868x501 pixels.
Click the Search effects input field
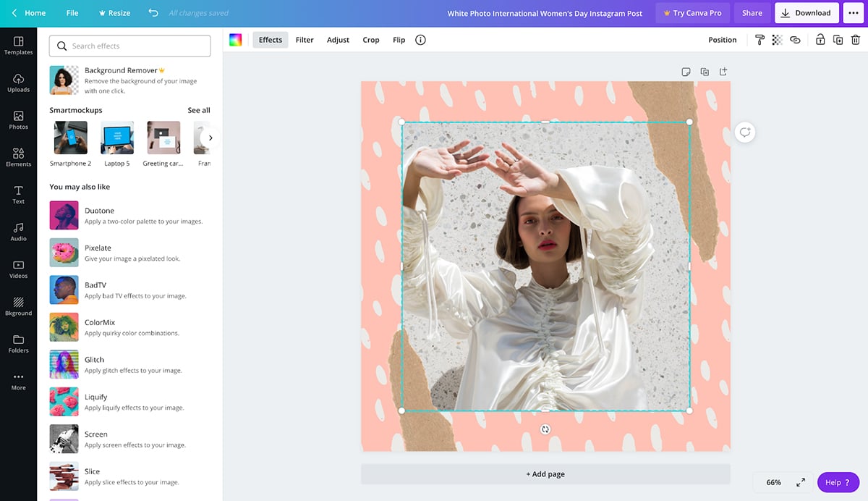coord(130,46)
